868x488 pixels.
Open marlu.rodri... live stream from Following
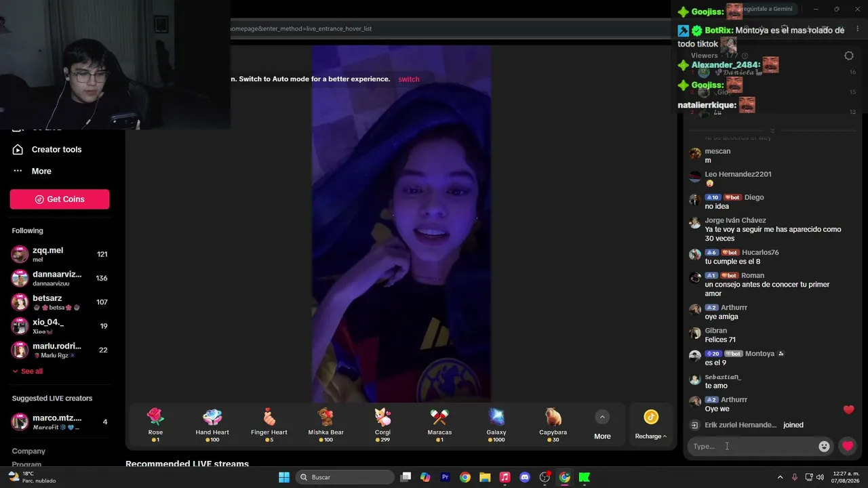60,350
